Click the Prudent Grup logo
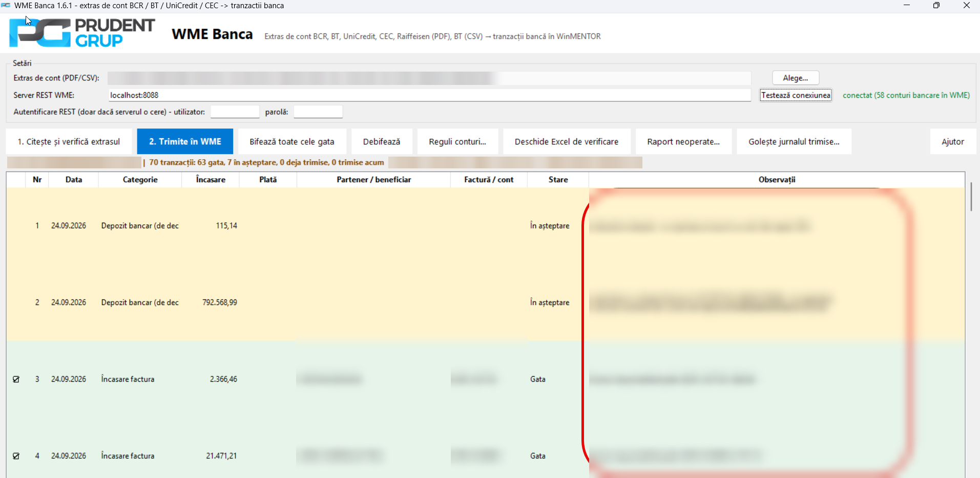The width and height of the screenshot is (980, 478). click(82, 33)
